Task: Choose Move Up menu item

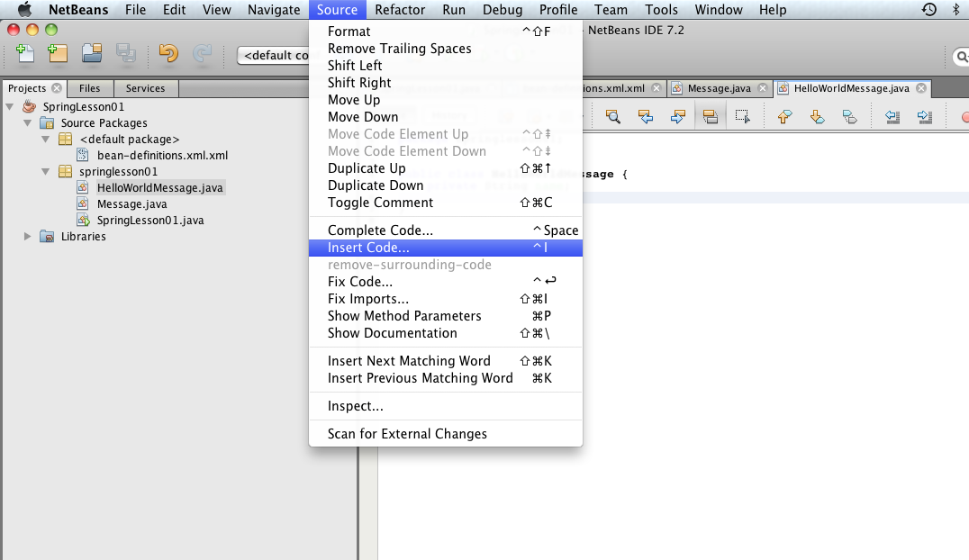Action: click(446, 100)
